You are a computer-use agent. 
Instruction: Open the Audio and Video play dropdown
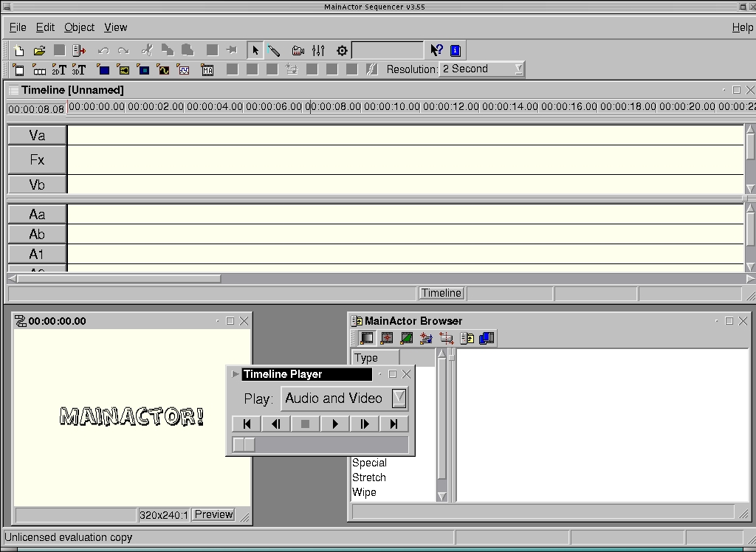[398, 399]
